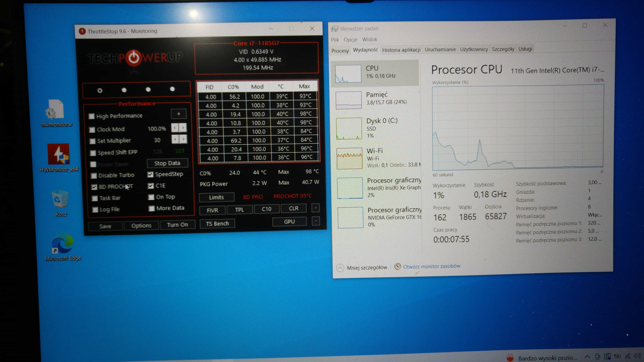Click the Wi-Fi network tray icon

click(x=628, y=356)
